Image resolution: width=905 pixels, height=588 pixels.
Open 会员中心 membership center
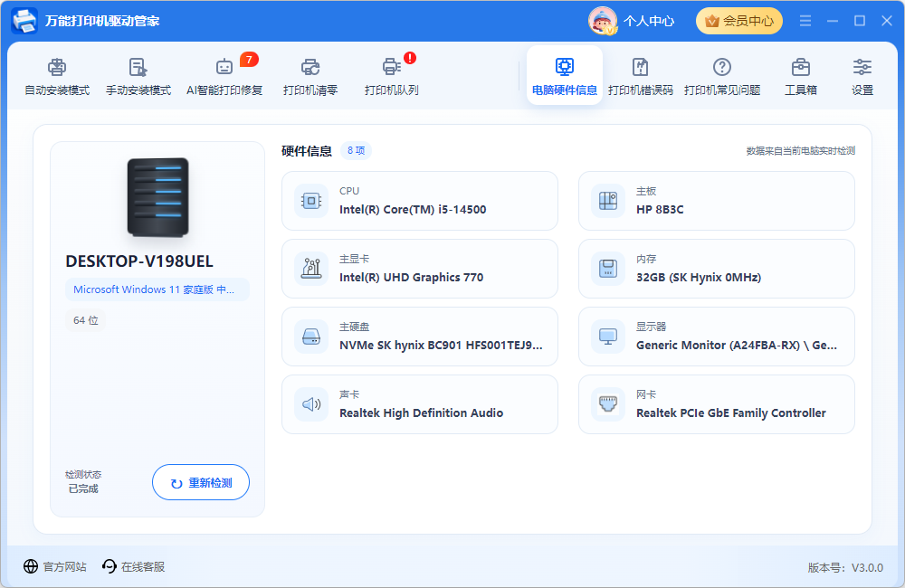click(x=739, y=21)
